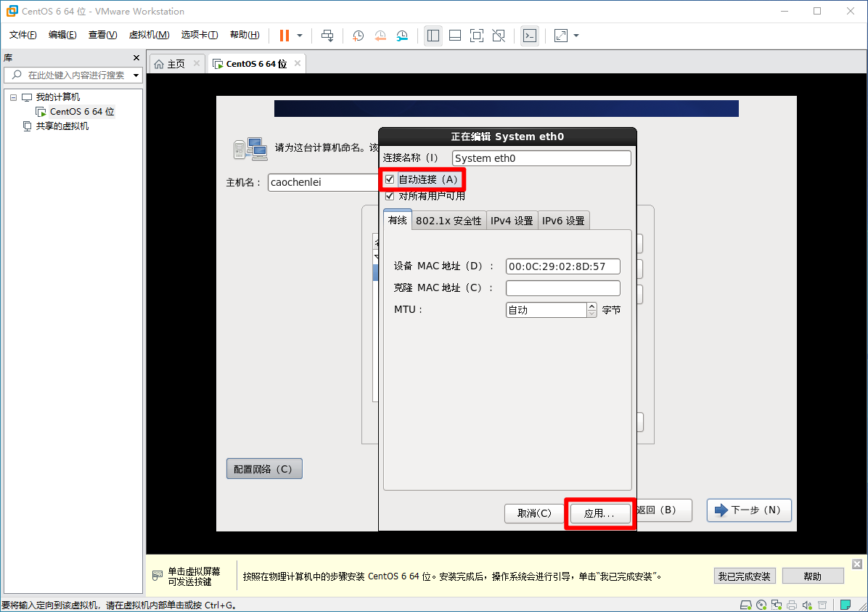Toggle the 对所有用户可用 checkbox
This screenshot has height=612, width=868.
(x=390, y=196)
